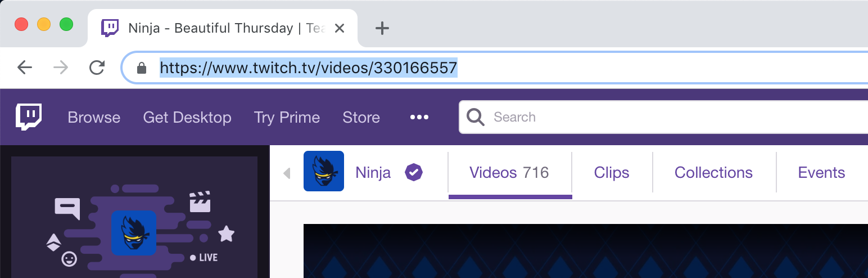Click the magnifying glass search icon
The width and height of the screenshot is (868, 278).
pyautogui.click(x=476, y=117)
